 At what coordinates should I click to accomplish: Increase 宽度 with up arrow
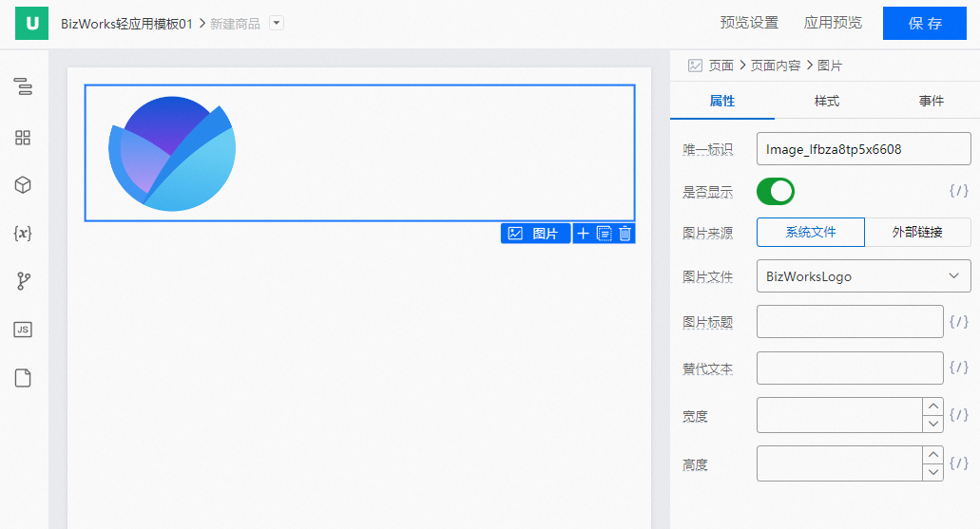933,406
